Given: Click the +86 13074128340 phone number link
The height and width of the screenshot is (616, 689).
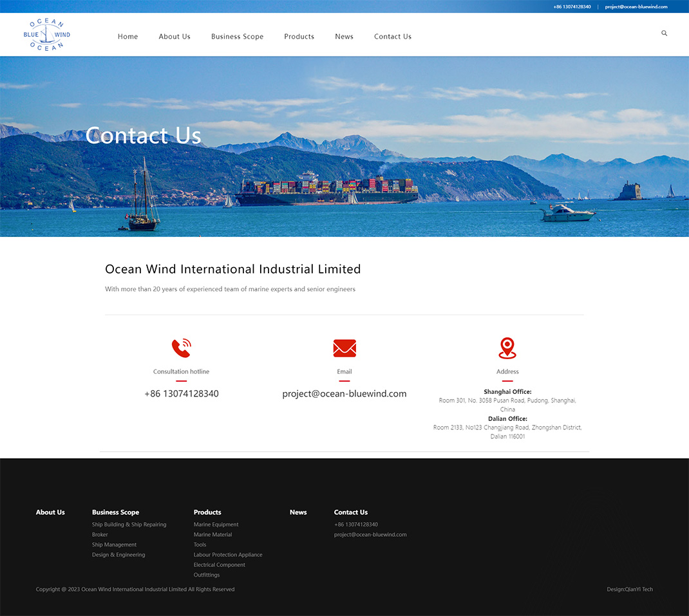Looking at the screenshot, I should (571, 6).
